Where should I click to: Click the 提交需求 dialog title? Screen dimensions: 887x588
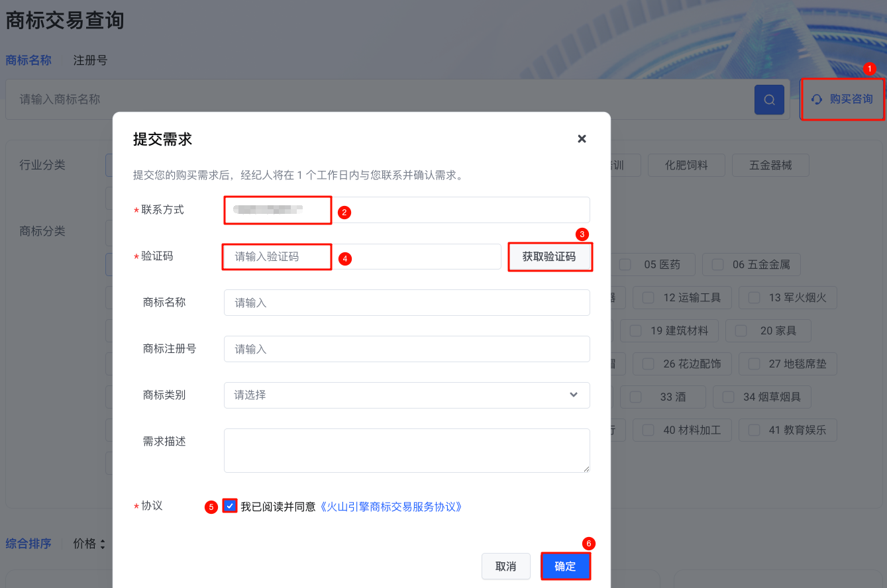[x=162, y=139]
